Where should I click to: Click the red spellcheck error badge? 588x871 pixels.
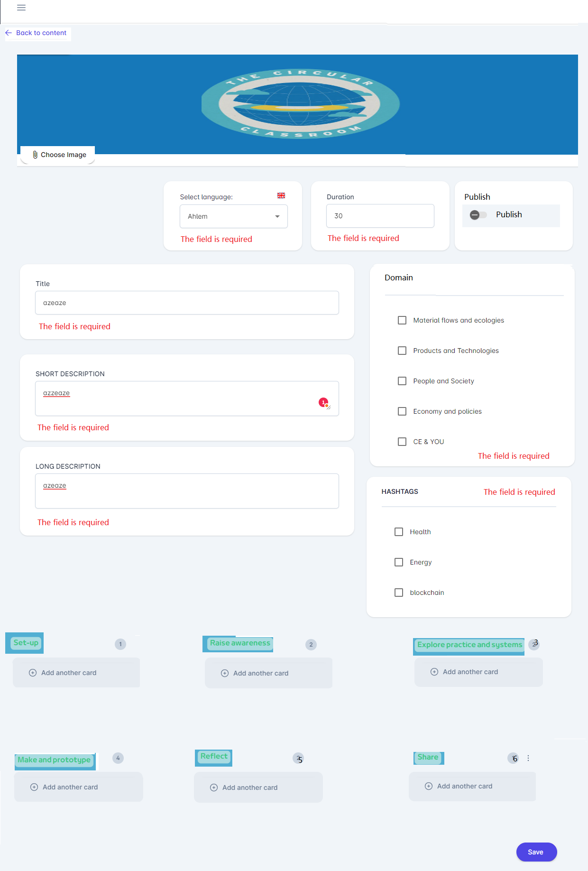click(323, 402)
